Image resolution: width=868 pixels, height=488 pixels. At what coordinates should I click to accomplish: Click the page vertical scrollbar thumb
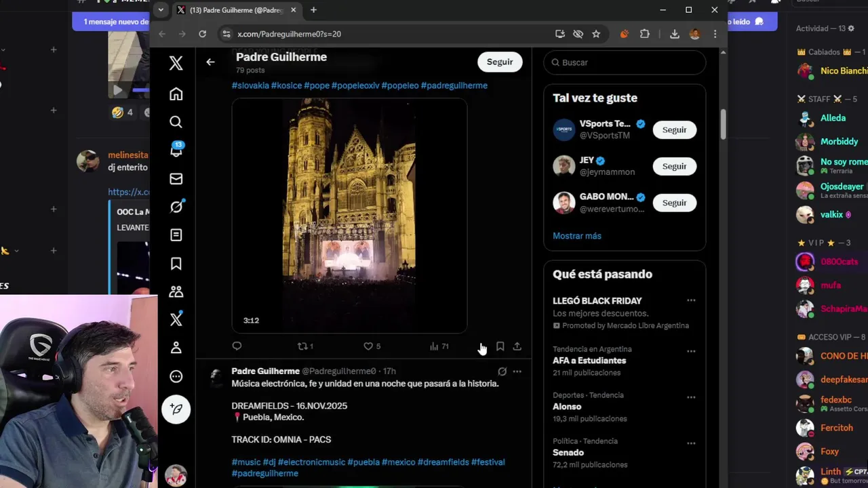click(723, 124)
